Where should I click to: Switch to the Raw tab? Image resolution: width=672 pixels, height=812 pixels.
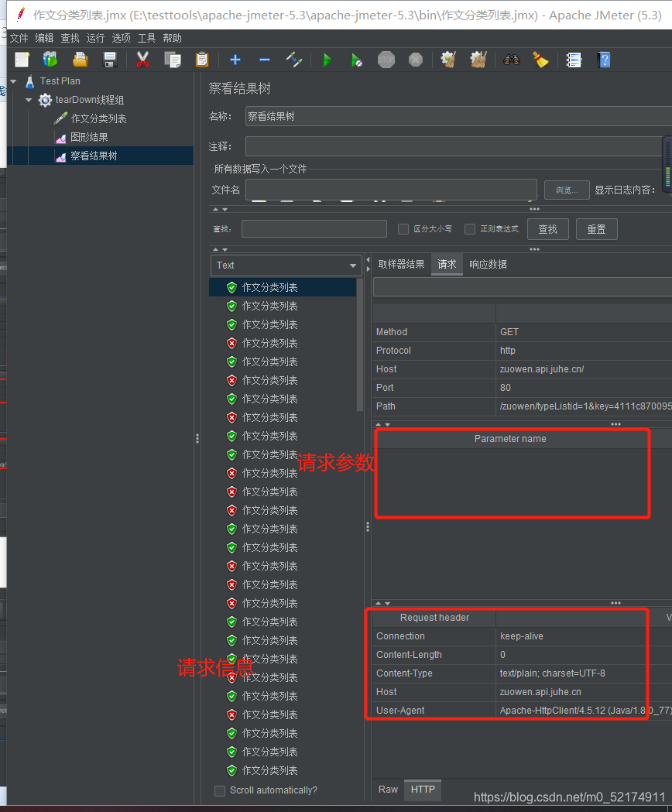click(x=388, y=790)
